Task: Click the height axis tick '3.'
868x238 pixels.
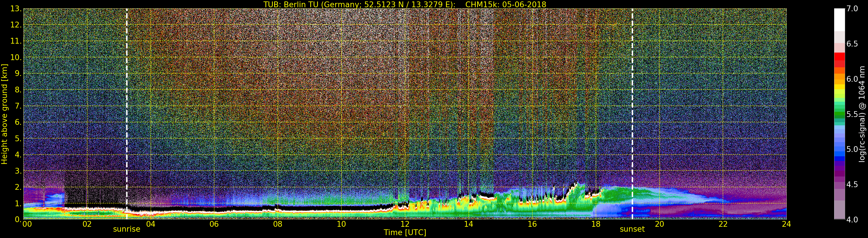Action: (x=18, y=171)
